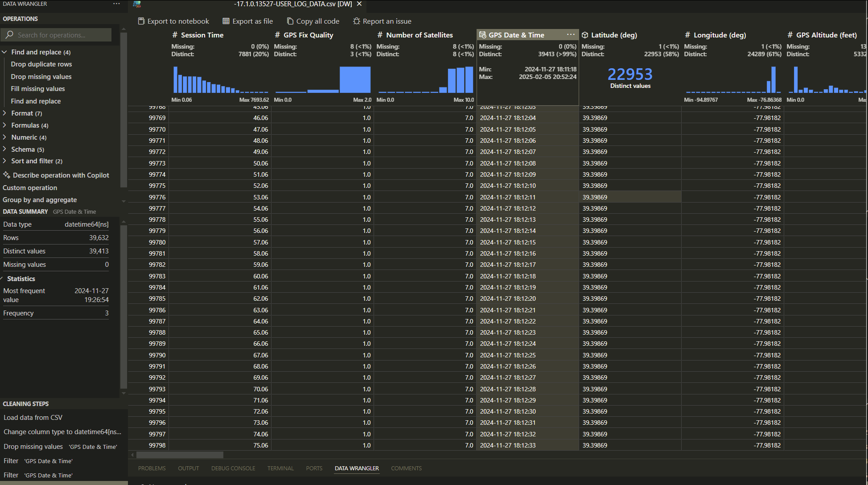Click the number type icon of Number of Satellites
Viewport: 868px width, 485px height.
click(380, 35)
